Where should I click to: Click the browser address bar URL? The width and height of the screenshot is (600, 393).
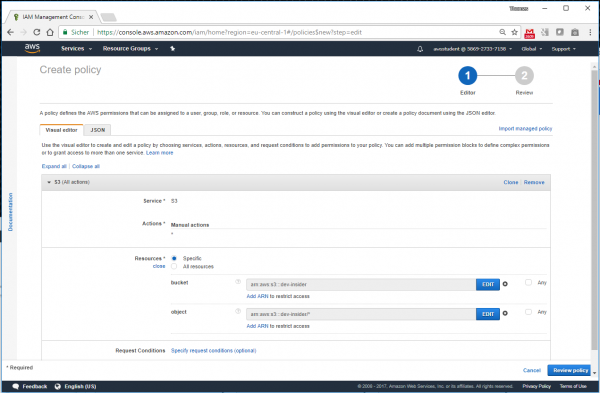tap(230, 32)
